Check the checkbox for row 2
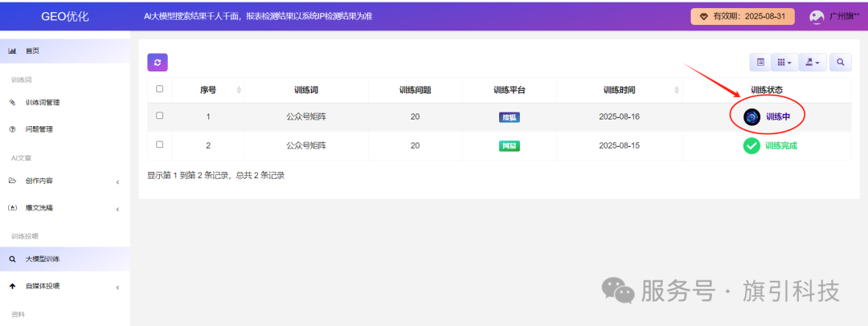The width and height of the screenshot is (868, 326). pos(159,145)
